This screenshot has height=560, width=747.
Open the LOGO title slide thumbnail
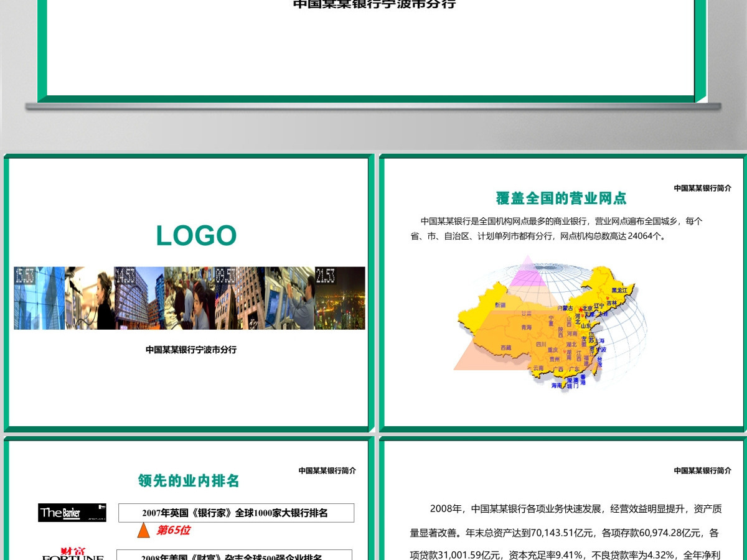(x=189, y=292)
